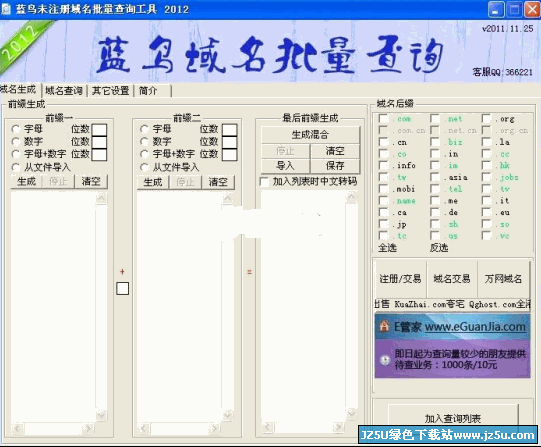
Task: Check the .mobi suffix box
Action: 383,189
